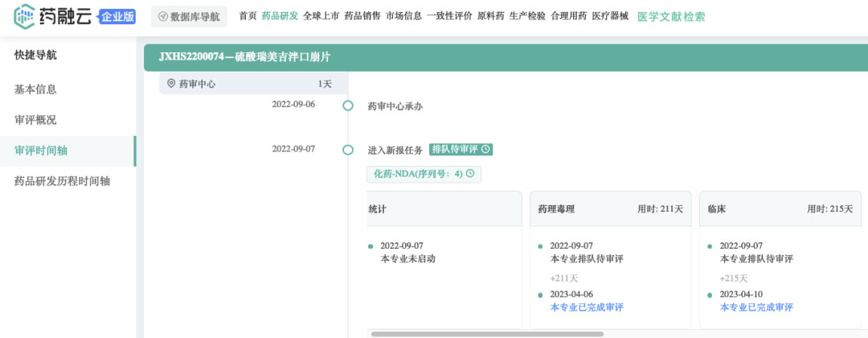Go to 基本信息 in sidebar
This screenshot has width=868, height=338.
click(x=35, y=89)
